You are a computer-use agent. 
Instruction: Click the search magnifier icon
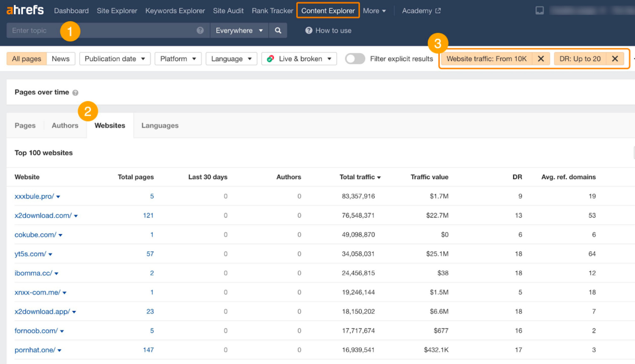278,30
